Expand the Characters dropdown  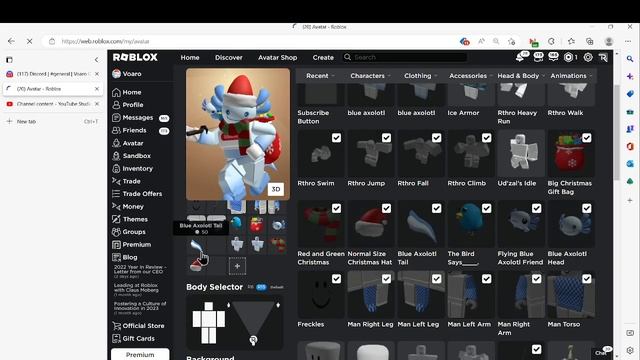click(x=370, y=76)
